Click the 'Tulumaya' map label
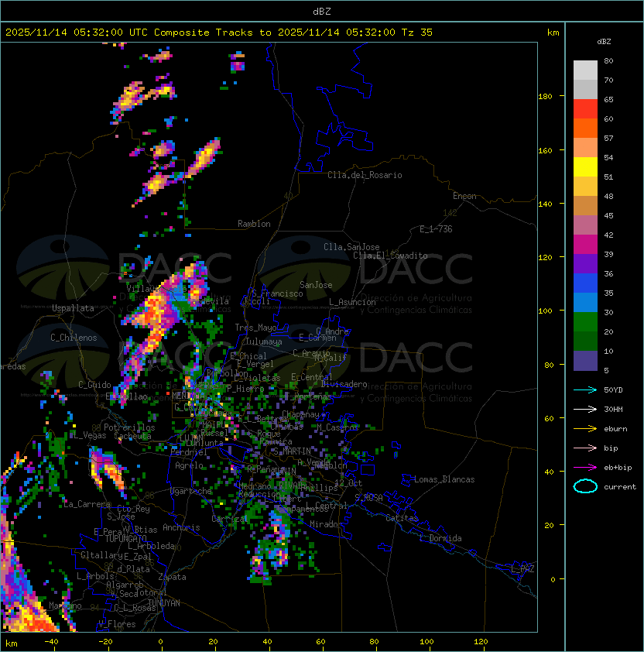 [x=264, y=341]
